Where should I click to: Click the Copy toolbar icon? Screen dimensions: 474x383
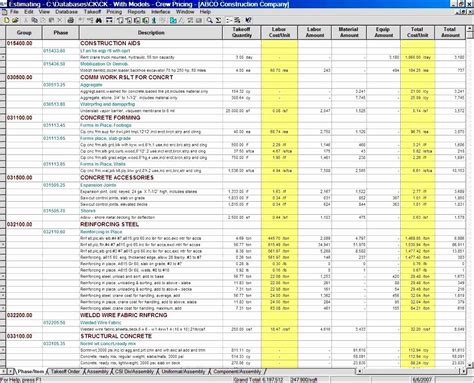coord(34,20)
